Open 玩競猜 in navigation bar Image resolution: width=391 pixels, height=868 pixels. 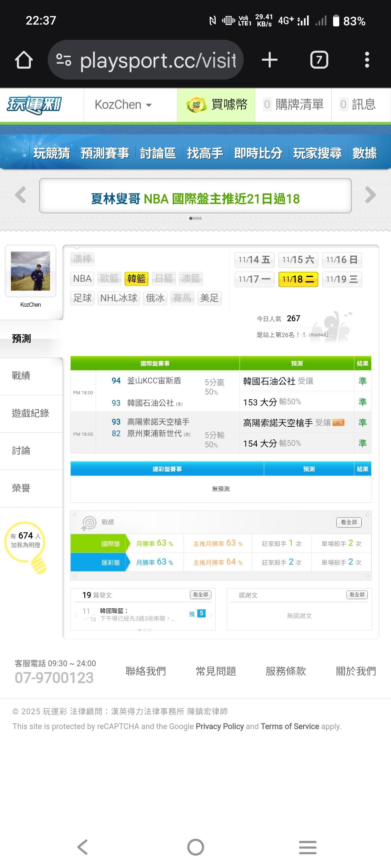coord(52,153)
